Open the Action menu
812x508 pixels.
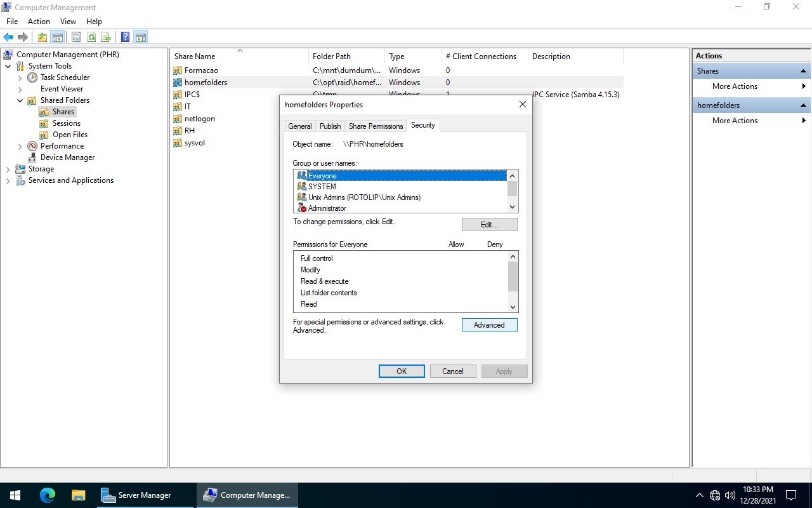tap(39, 22)
